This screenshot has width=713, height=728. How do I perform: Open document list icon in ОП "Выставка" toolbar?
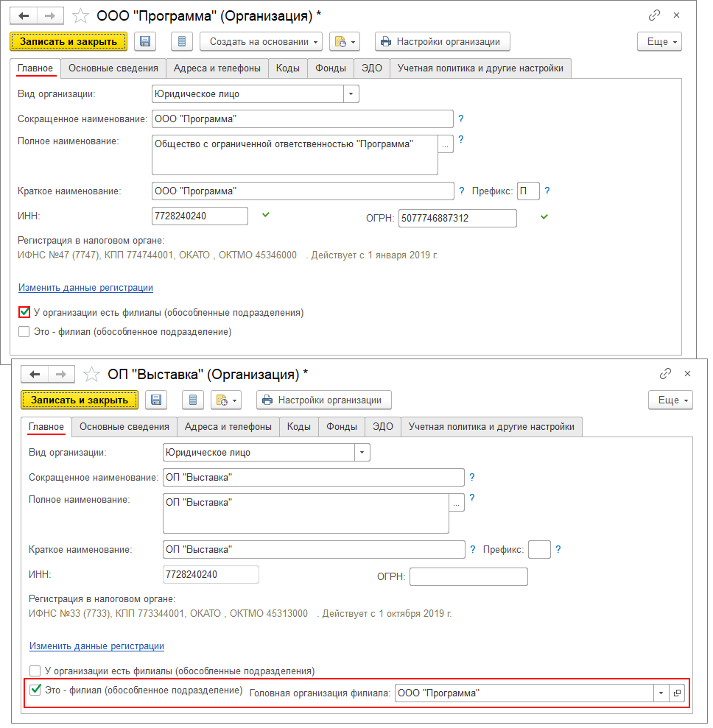coord(193,400)
